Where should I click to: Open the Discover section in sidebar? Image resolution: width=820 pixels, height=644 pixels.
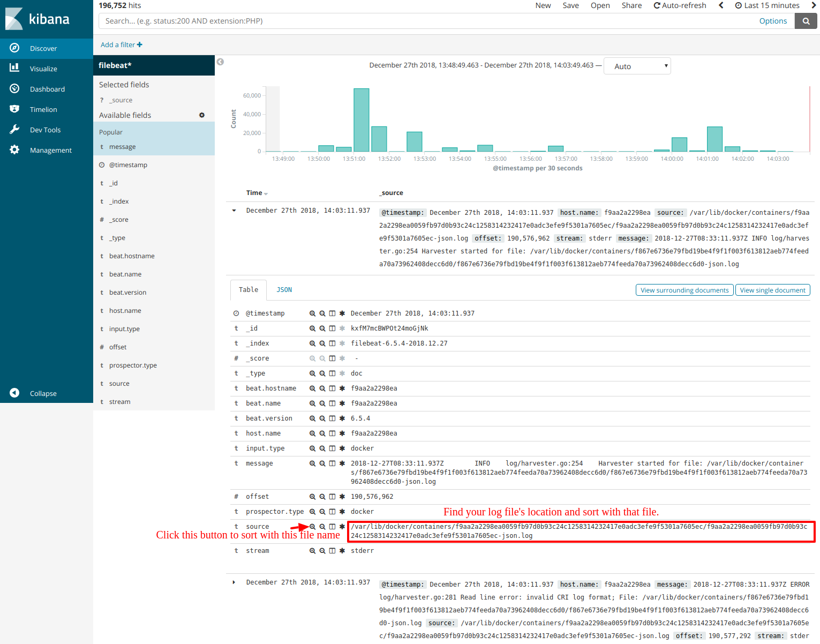click(x=47, y=48)
